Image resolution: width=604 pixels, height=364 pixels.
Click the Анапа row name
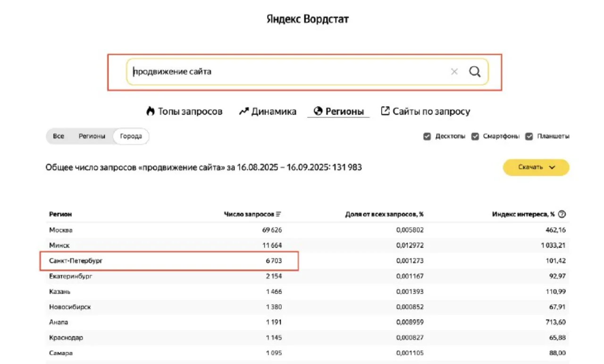[x=59, y=323]
